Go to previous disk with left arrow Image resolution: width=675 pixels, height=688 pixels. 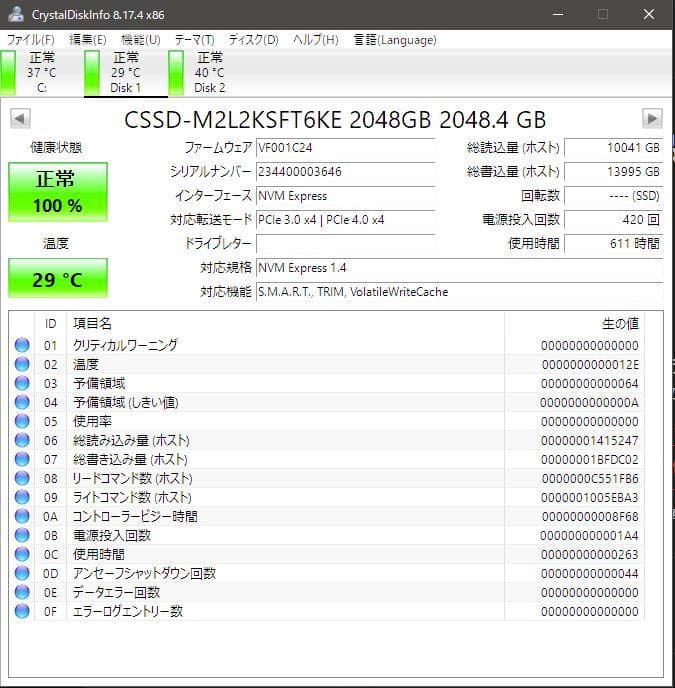click(20, 118)
